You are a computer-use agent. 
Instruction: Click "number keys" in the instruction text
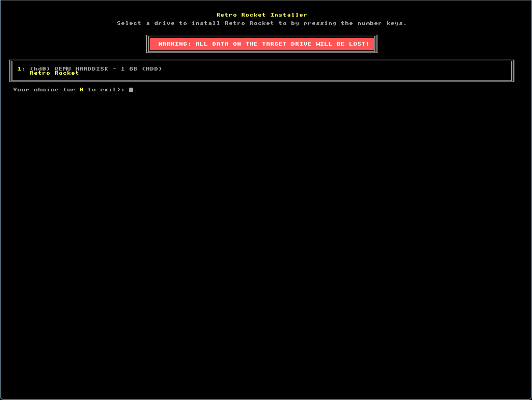[382, 23]
